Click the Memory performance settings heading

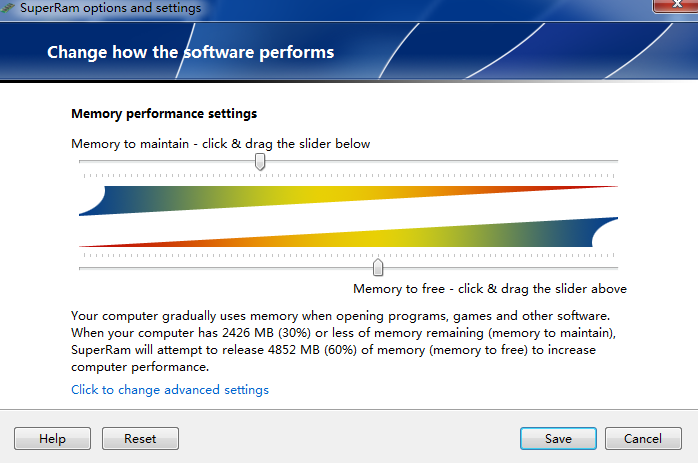pos(164,114)
